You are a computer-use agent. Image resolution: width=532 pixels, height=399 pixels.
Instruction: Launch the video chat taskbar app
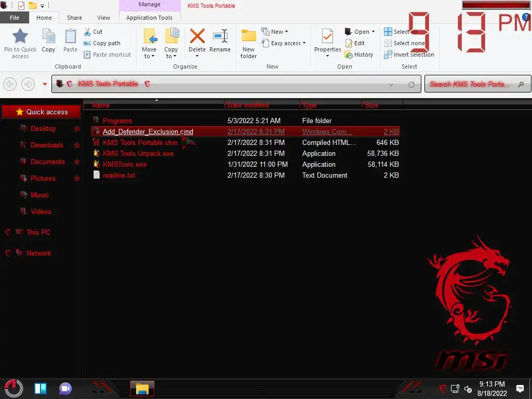point(65,389)
